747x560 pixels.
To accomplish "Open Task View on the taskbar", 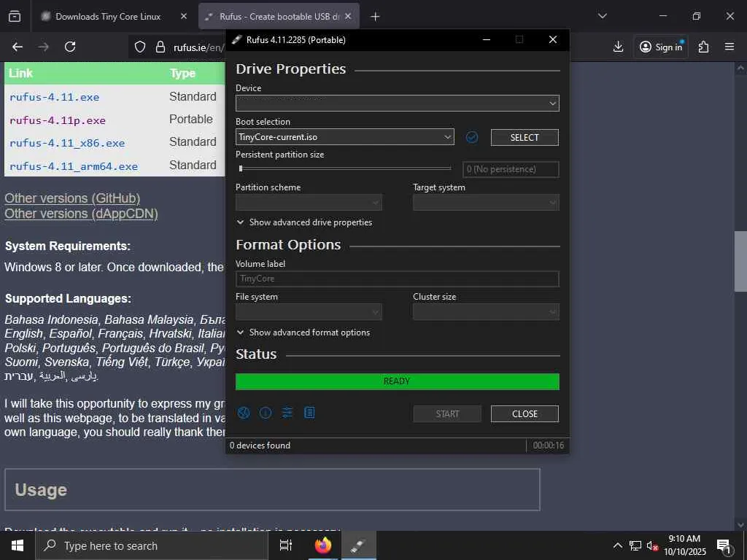I will 285,545.
